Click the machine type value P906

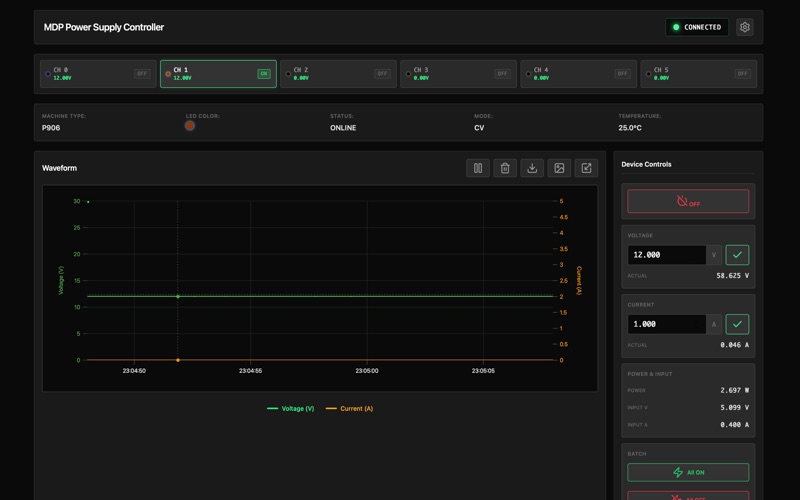coord(51,128)
